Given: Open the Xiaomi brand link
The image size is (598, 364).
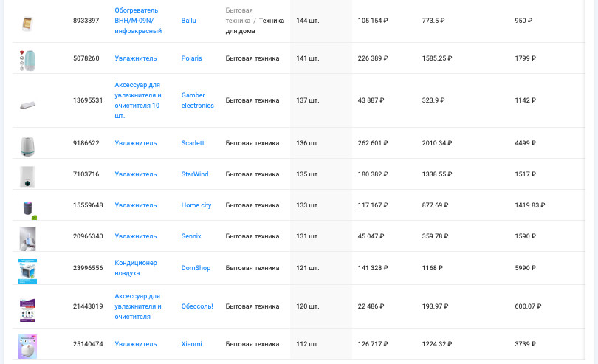Looking at the screenshot, I should pyautogui.click(x=191, y=344).
